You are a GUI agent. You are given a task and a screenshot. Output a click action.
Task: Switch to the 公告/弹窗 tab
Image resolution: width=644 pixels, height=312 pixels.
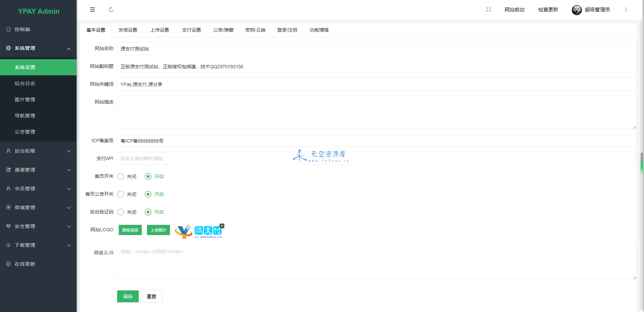(224, 30)
